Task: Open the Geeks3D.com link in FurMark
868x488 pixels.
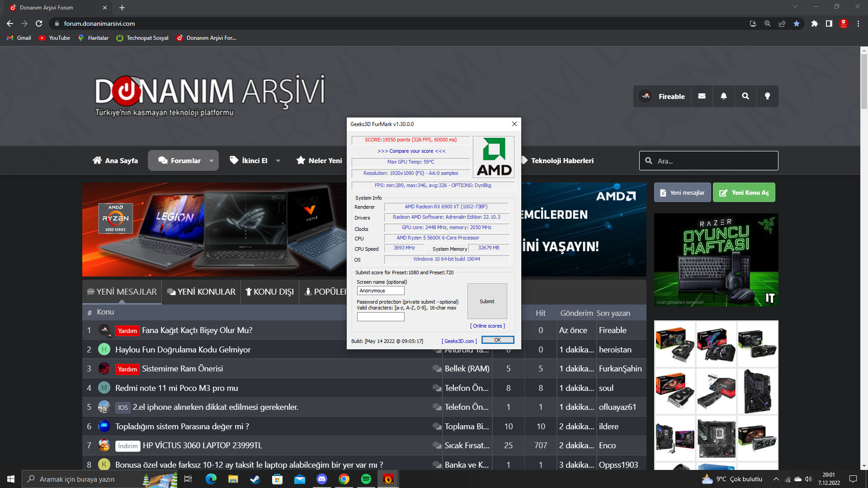Action: [x=459, y=341]
